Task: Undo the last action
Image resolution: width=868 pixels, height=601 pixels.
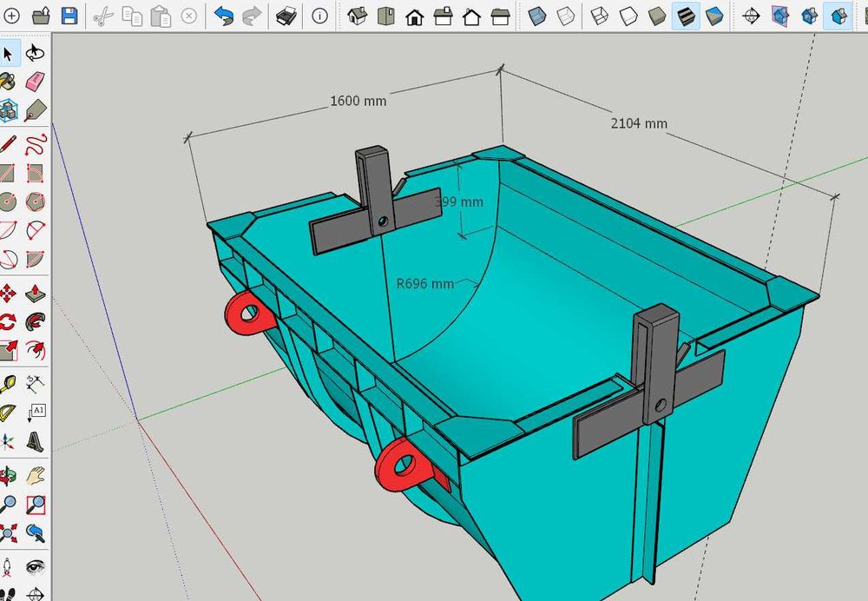Action: tap(223, 16)
